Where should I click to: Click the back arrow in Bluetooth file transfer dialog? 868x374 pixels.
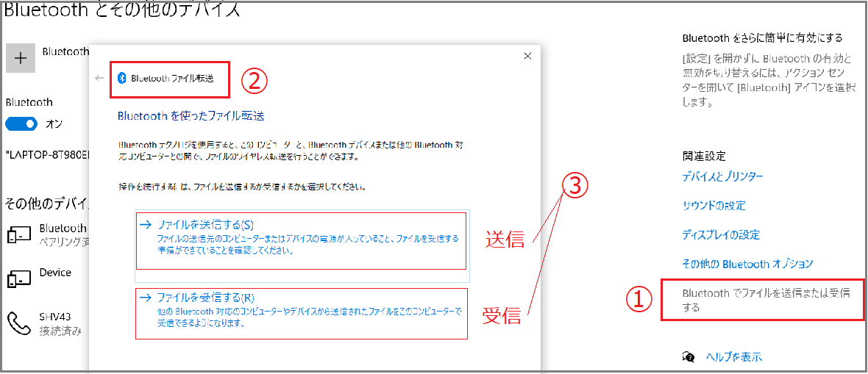(99, 78)
